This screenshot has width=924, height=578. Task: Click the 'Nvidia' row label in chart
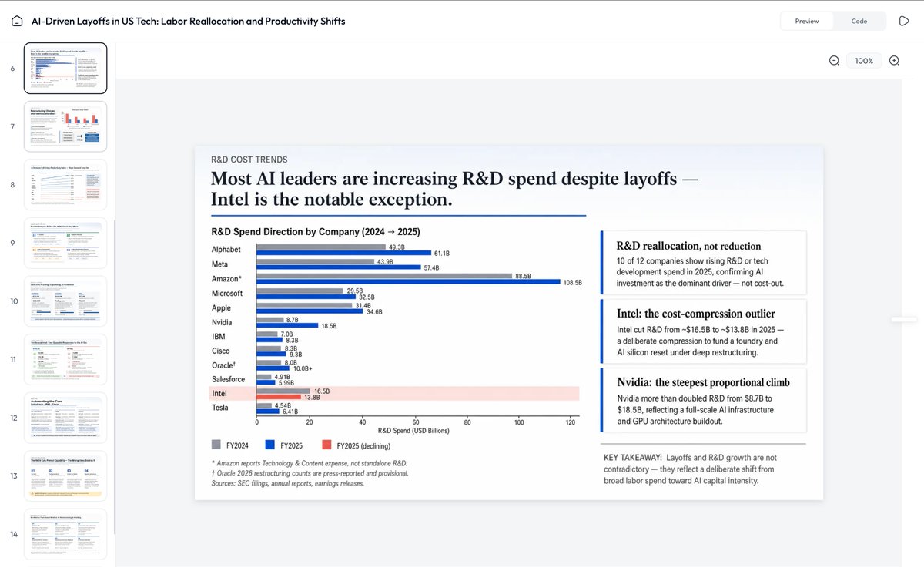click(x=222, y=322)
